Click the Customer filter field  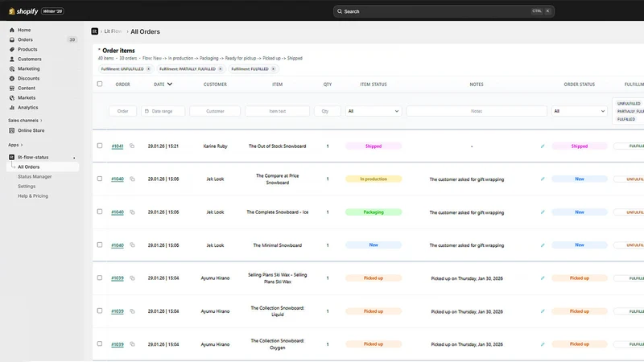[x=215, y=111]
